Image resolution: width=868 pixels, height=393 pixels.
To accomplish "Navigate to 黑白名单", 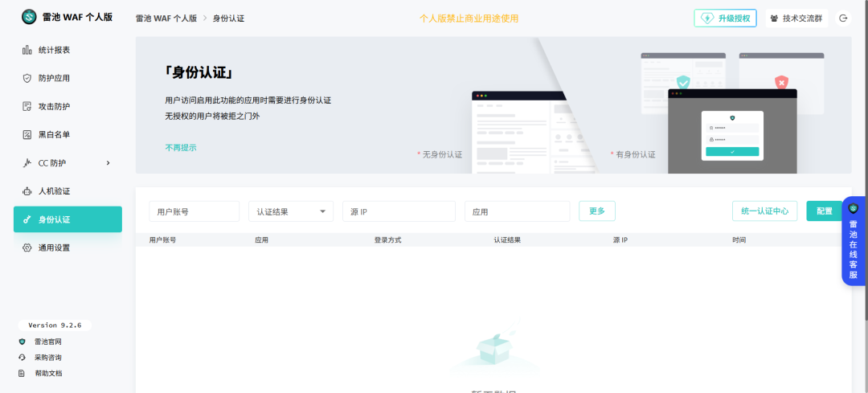I will click(68, 134).
